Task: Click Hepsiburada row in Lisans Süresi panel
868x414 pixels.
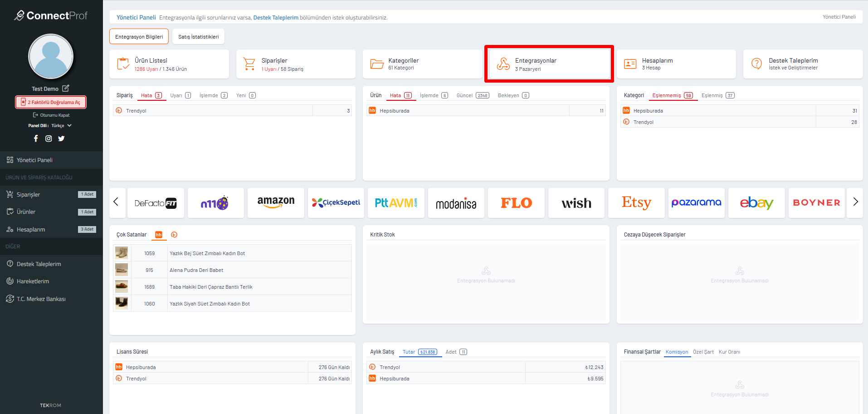Action: [232, 367]
